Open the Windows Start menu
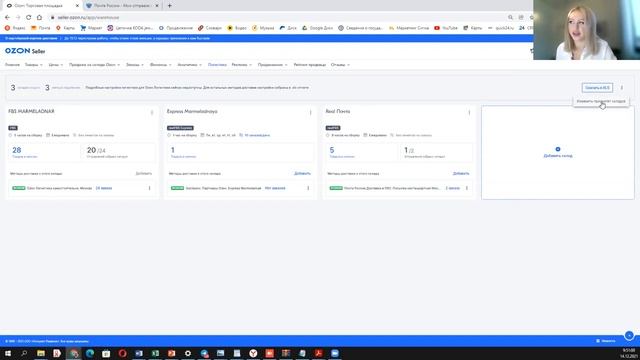This screenshot has height=360, width=640. [8, 353]
